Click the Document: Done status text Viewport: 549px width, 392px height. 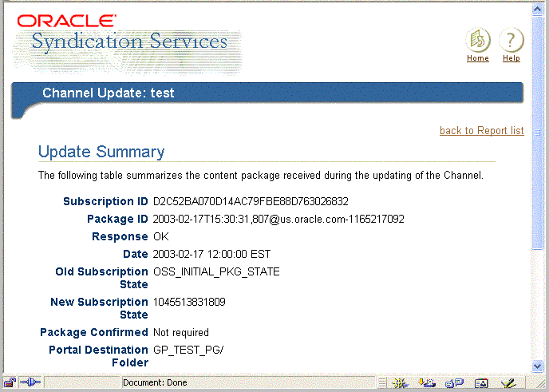coord(155,382)
